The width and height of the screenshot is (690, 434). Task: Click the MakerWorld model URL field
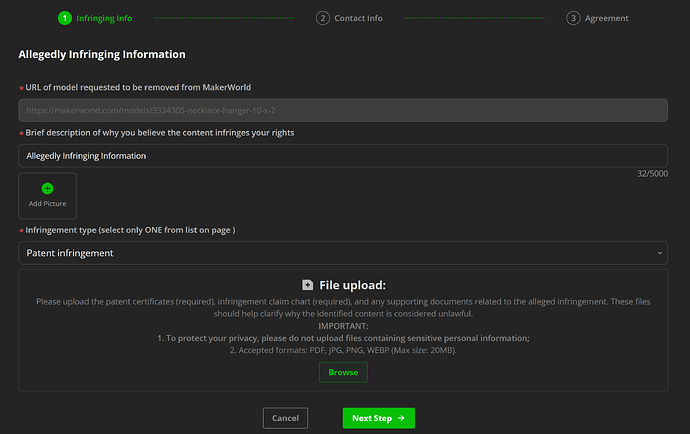point(343,110)
